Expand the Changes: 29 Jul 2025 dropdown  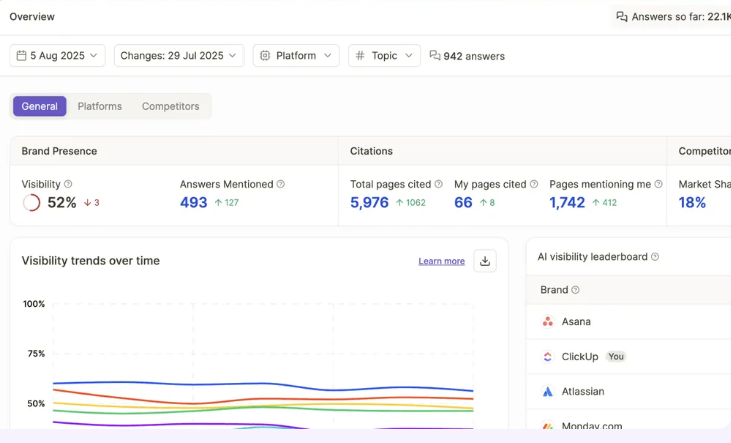[179, 56]
